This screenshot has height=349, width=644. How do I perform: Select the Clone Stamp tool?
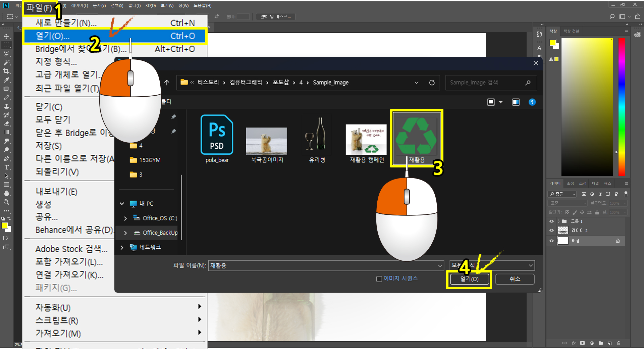(6, 106)
